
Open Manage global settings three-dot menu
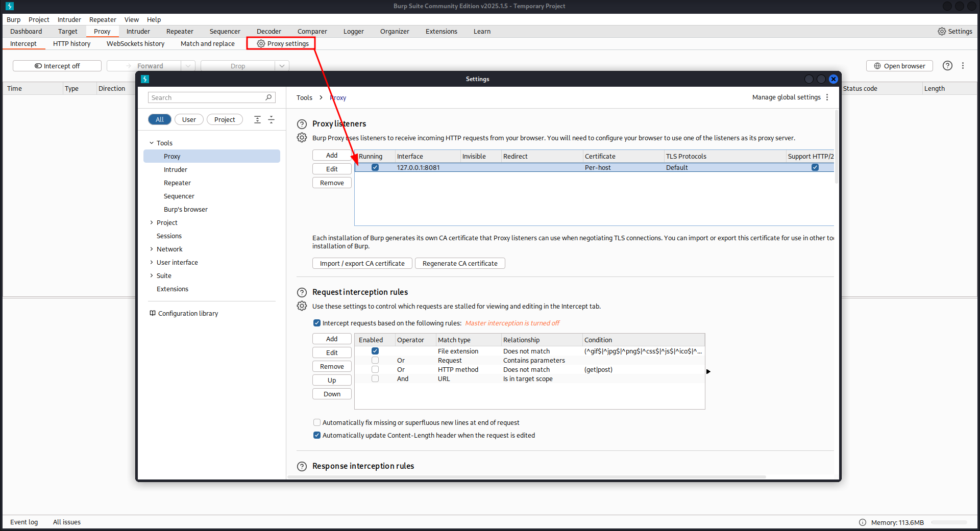coord(827,97)
